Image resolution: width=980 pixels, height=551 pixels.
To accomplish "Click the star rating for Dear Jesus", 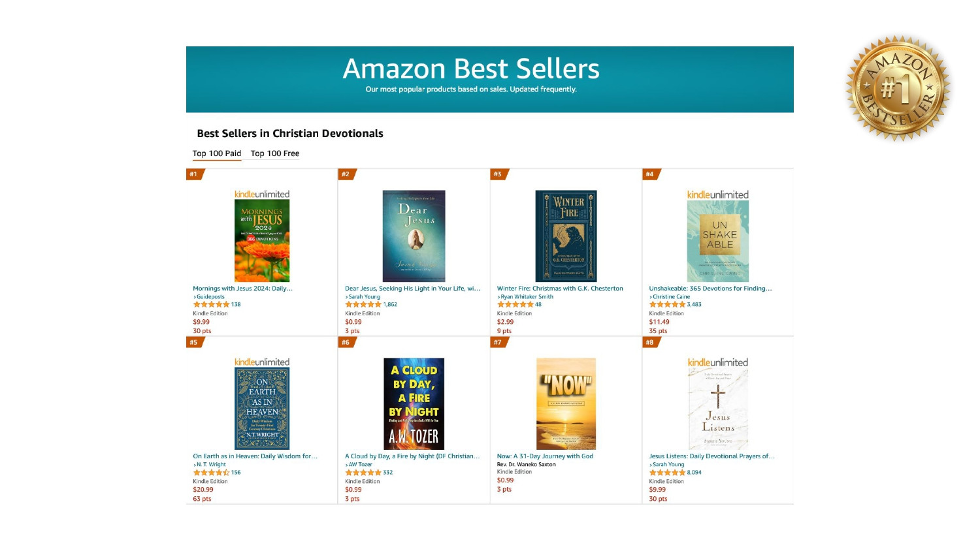I will click(363, 305).
